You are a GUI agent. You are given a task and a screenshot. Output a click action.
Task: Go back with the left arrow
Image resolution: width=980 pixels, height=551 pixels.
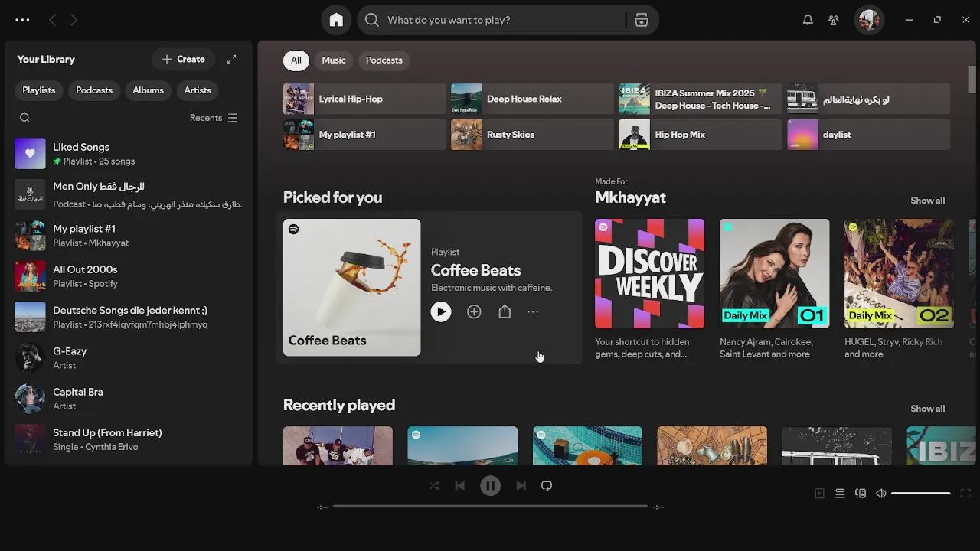pos(52,20)
